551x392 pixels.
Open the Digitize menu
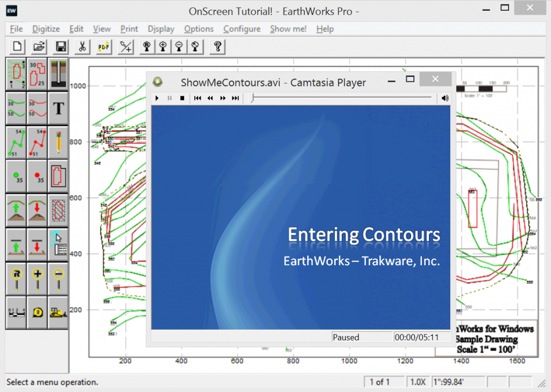tap(46, 29)
